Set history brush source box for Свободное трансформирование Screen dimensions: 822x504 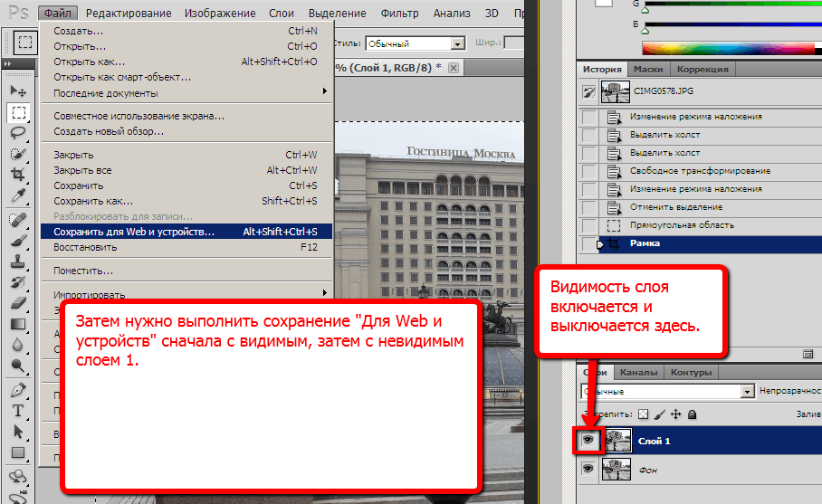pyautogui.click(x=589, y=171)
